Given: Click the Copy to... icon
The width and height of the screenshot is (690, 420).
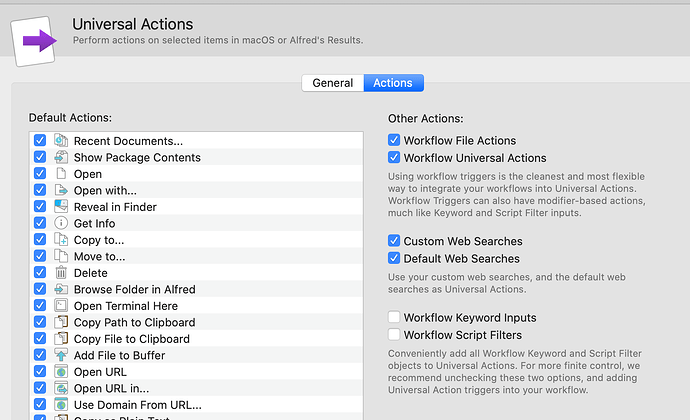Looking at the screenshot, I should pos(61,239).
